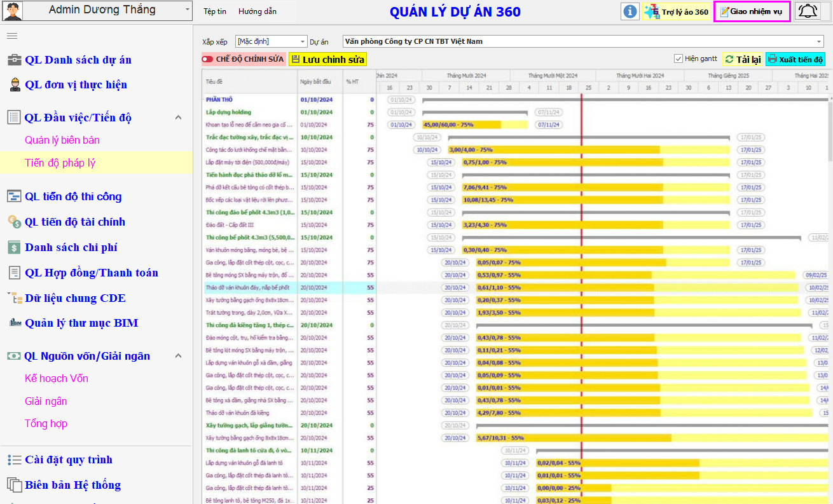Open the Xắp xếp sorting dropdown
833x504 pixels.
(x=271, y=41)
